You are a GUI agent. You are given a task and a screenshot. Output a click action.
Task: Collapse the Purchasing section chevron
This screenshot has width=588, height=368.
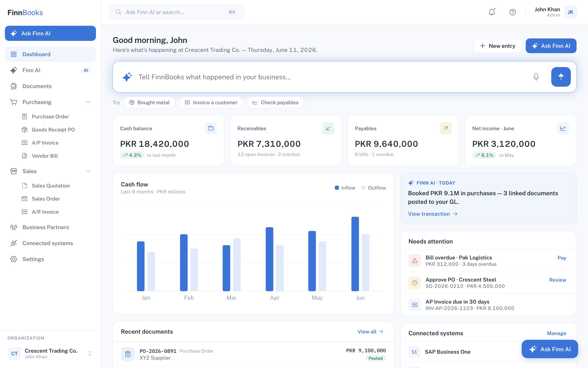[x=88, y=102]
